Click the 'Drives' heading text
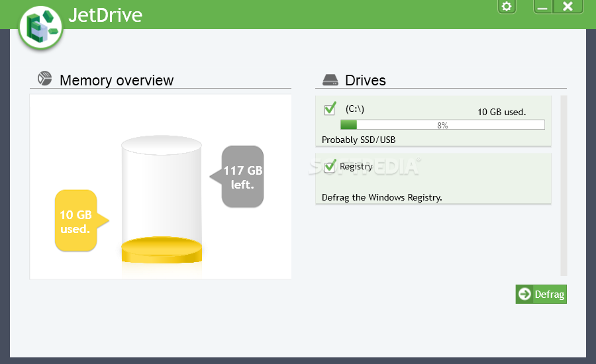The height and width of the screenshot is (364, 596). tap(366, 80)
